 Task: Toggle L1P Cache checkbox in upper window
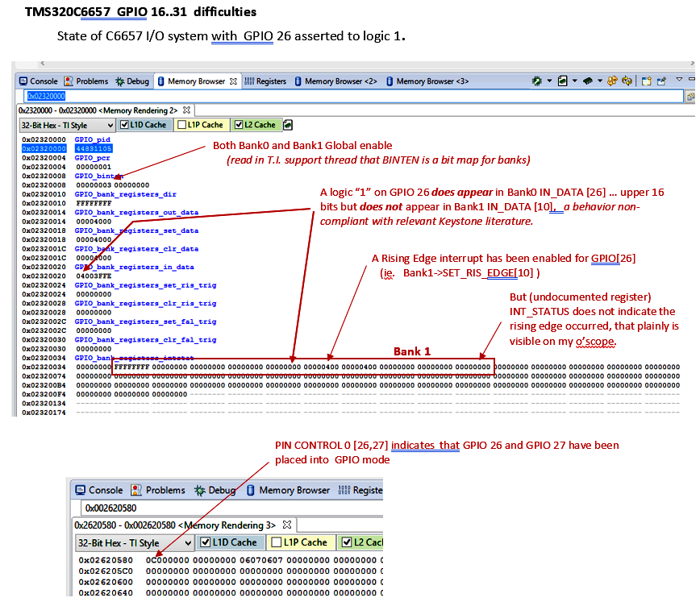pos(181,125)
